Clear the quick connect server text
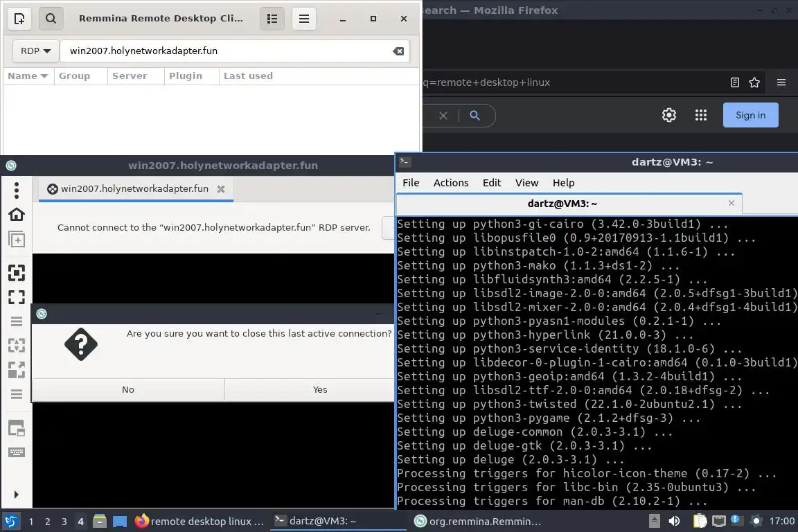 point(398,51)
